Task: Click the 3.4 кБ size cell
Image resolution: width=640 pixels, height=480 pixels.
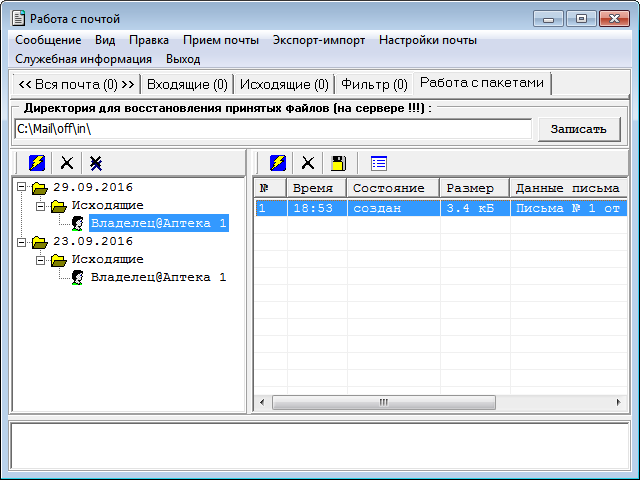Action: click(x=475, y=208)
